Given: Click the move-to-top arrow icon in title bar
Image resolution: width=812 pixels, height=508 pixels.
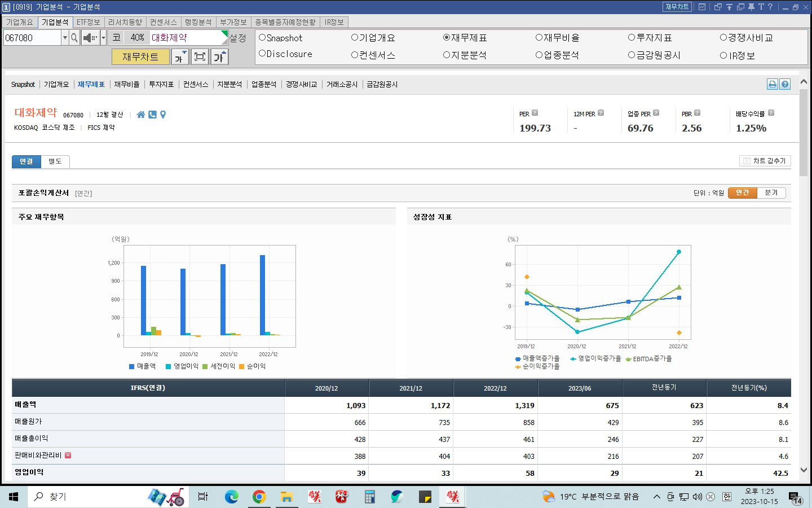Looking at the screenshot, I should pos(729,7).
